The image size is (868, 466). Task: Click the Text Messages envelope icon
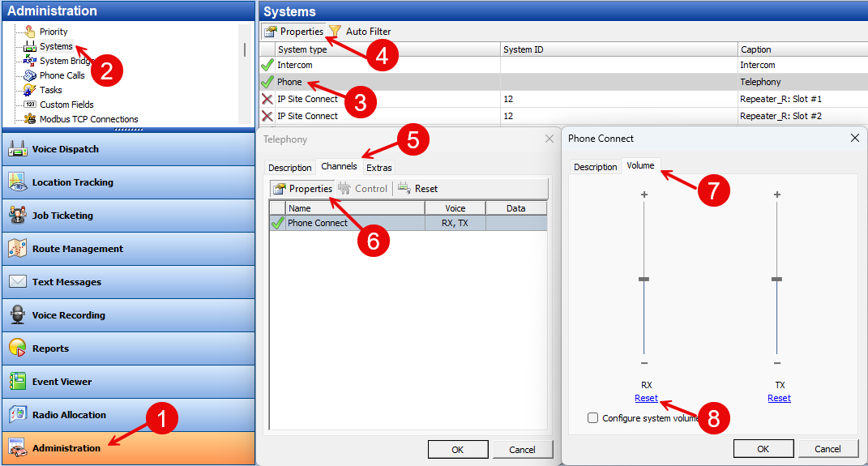click(x=18, y=282)
